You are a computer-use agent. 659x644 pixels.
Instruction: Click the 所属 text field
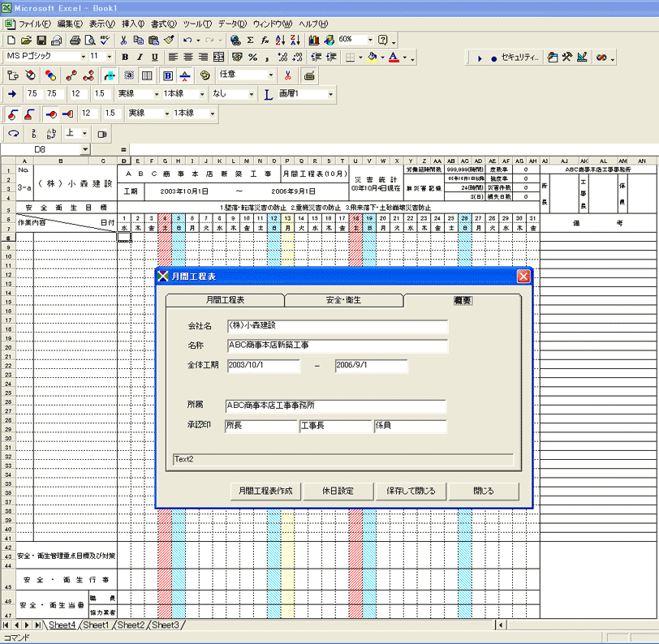click(x=335, y=406)
